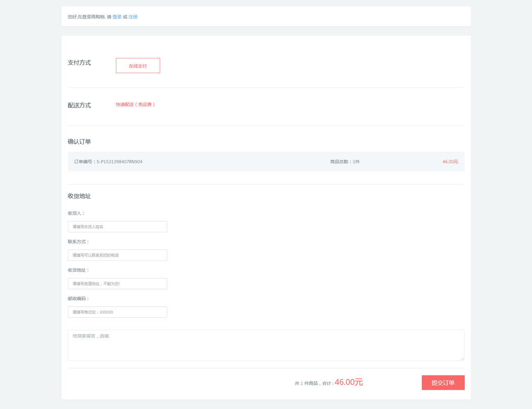Click the 给商家留言 message textarea
This screenshot has width=532, height=409.
pos(266,345)
